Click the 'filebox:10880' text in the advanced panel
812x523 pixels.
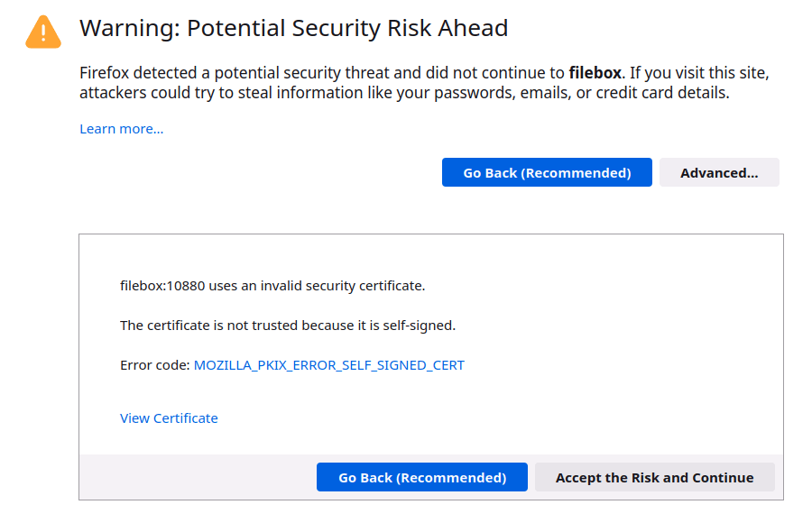162,286
